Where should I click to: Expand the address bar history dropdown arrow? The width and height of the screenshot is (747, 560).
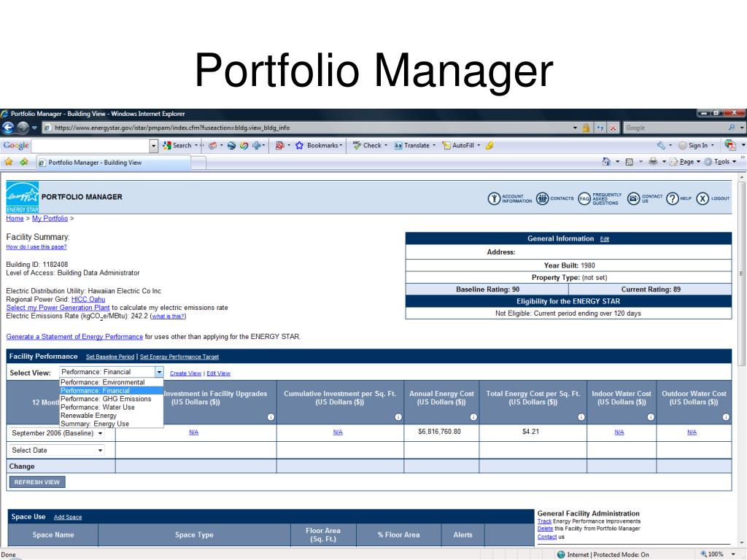(x=575, y=128)
